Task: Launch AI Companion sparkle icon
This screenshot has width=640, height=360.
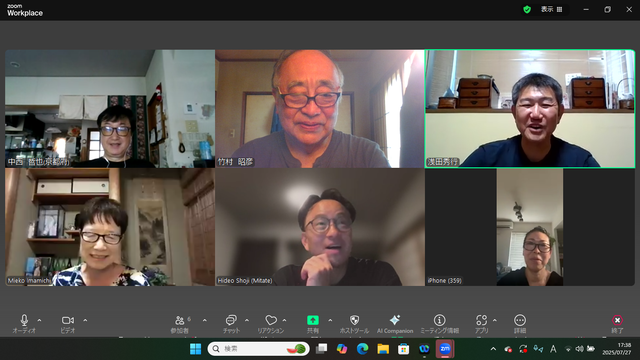Action: (395, 320)
